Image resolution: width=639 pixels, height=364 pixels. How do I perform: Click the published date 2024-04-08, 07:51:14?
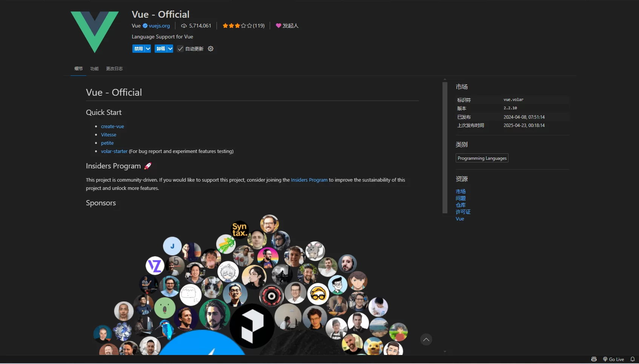[524, 117]
